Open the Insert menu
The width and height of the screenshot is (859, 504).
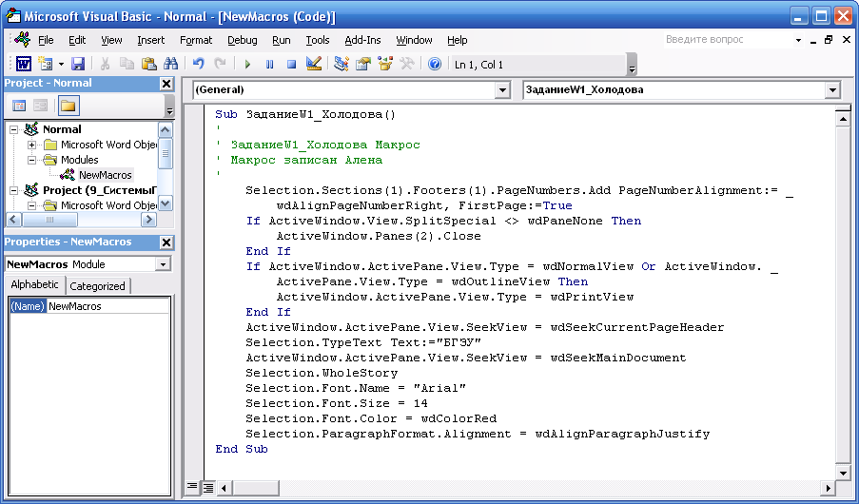150,40
